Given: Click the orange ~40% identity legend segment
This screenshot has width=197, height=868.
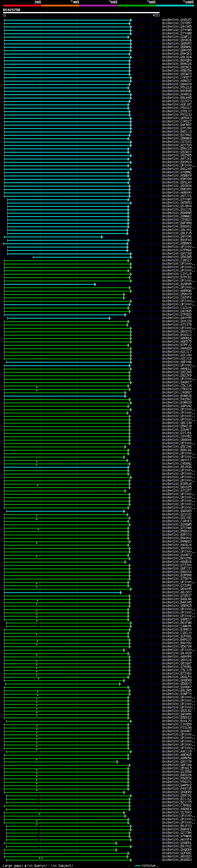Looking at the screenshot, I should (x=60, y=6).
